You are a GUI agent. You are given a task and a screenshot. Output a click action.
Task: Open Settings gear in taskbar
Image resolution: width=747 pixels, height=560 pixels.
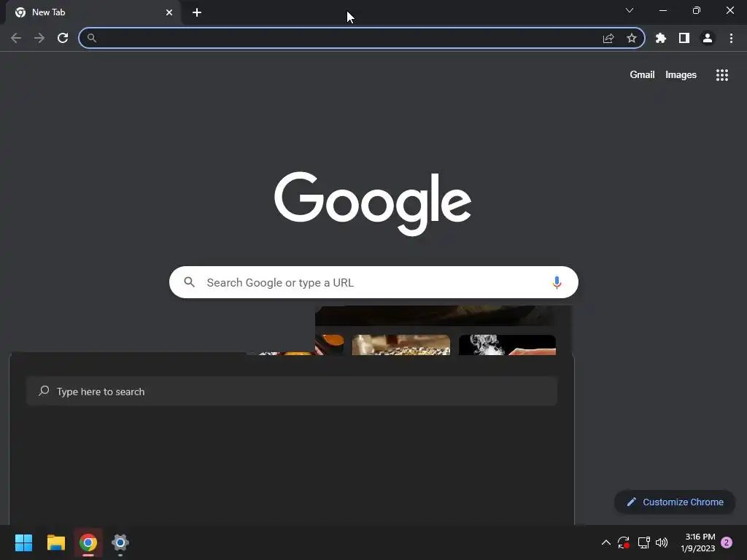120,542
